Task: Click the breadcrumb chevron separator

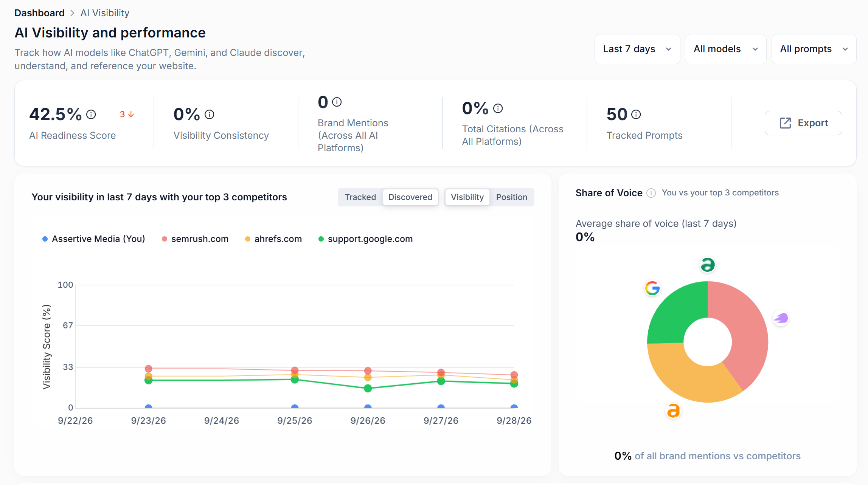Action: point(72,13)
